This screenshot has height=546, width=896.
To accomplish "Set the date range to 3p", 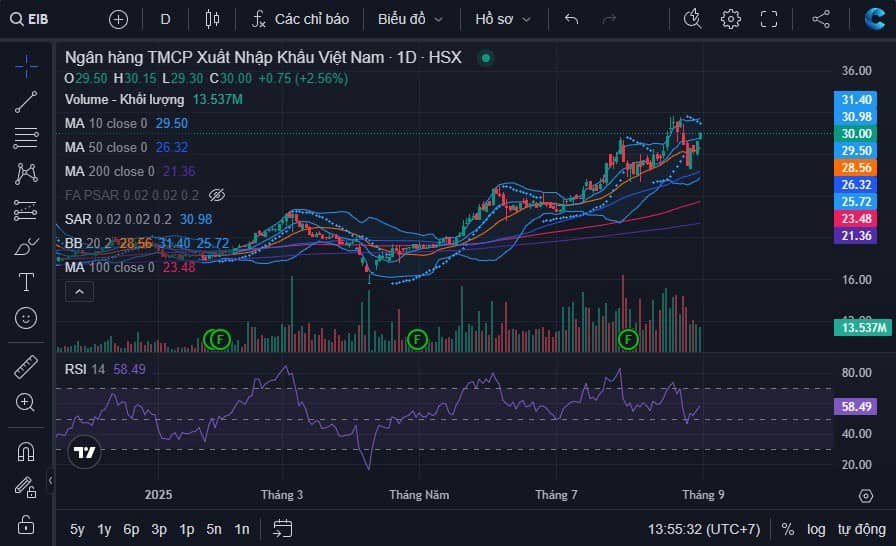I will 159,529.
